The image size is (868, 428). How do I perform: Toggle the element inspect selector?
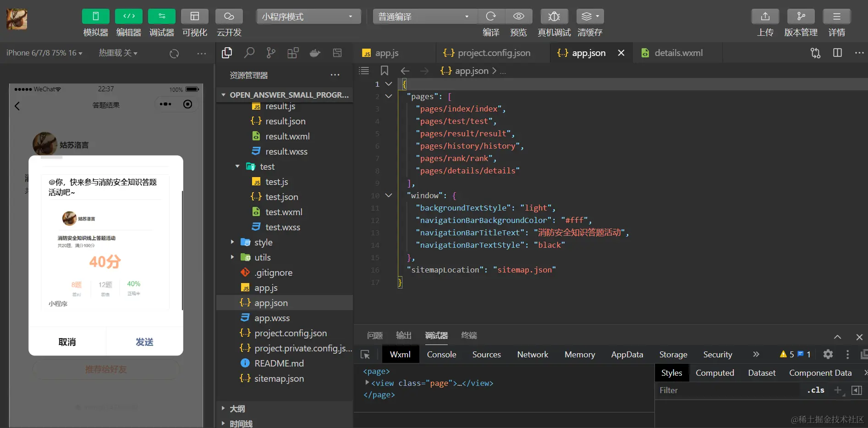pyautogui.click(x=365, y=354)
